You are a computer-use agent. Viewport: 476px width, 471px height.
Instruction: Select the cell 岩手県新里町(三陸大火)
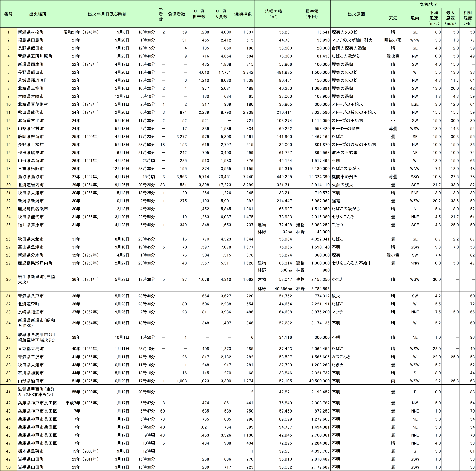click(36, 279)
